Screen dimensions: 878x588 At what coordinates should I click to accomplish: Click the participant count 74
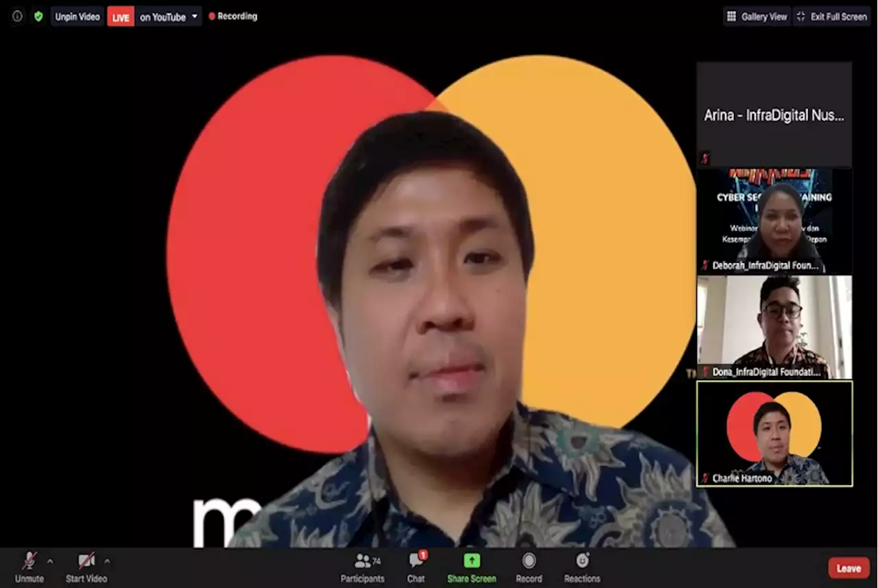point(377,561)
